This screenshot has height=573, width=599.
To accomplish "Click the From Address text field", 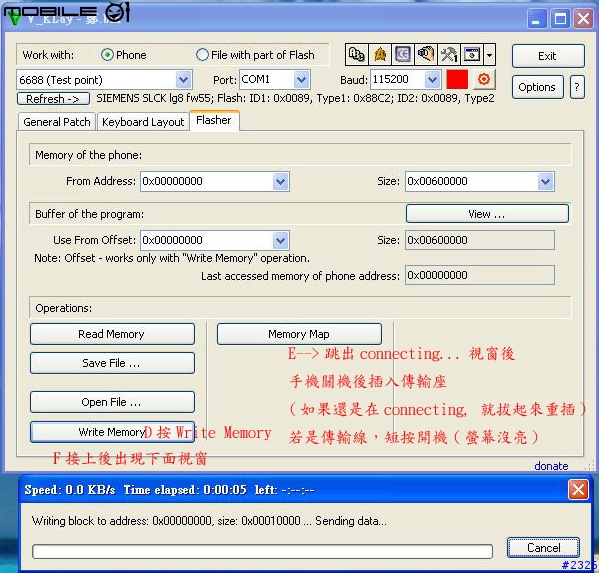I will pos(207,181).
